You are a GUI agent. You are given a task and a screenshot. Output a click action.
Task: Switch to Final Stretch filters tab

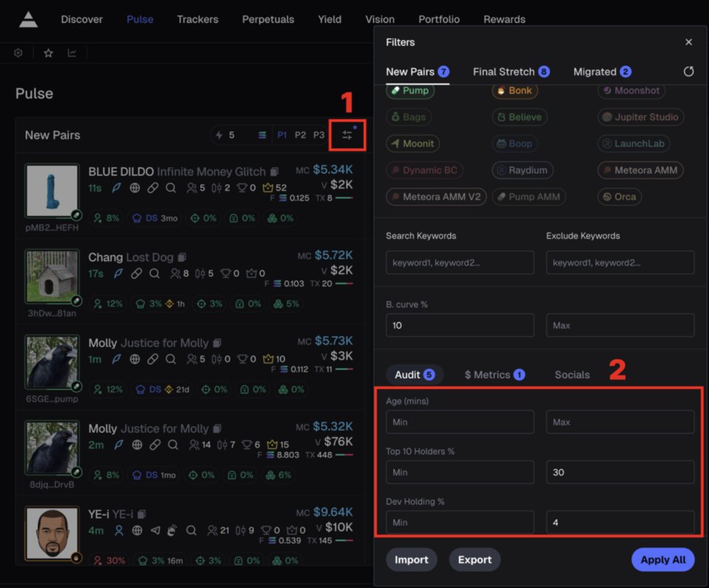pyautogui.click(x=511, y=72)
